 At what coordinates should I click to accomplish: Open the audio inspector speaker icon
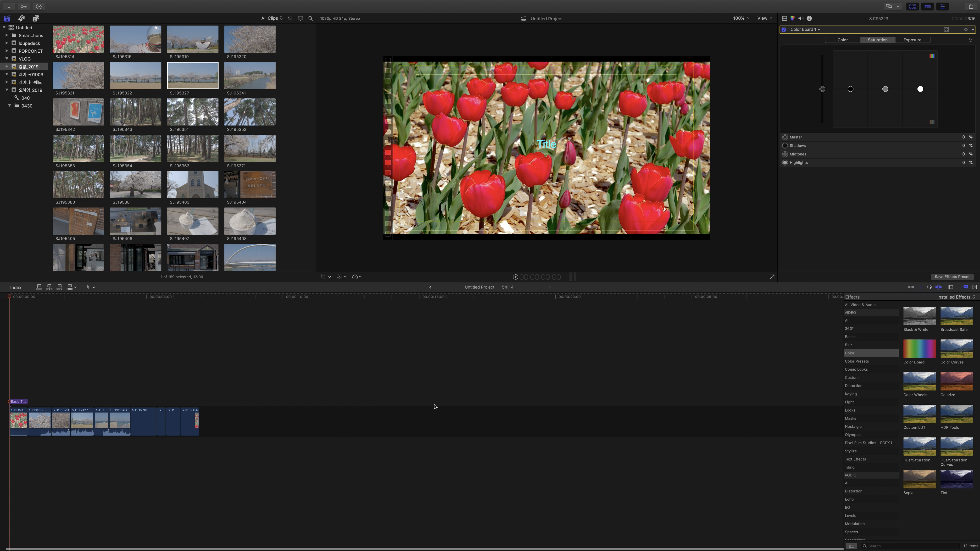(x=801, y=18)
